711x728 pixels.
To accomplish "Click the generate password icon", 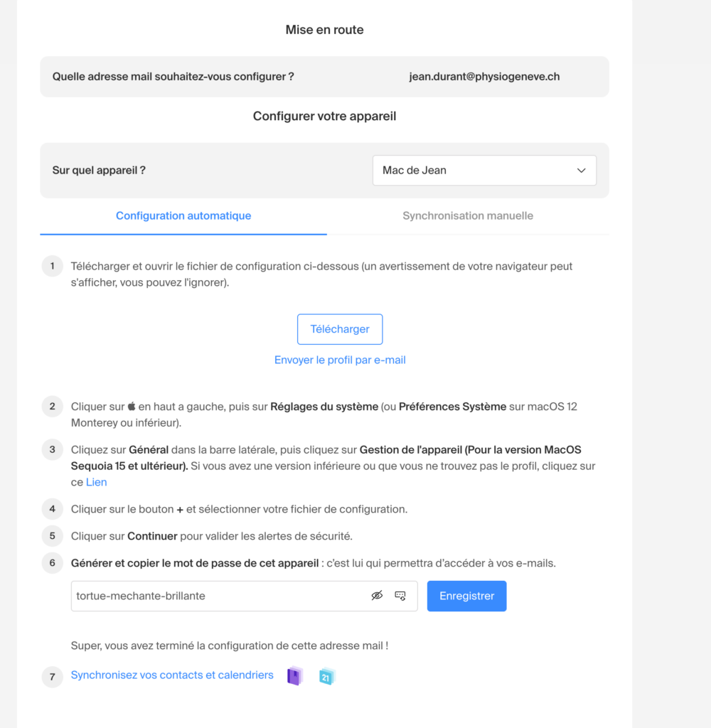I will (x=400, y=596).
